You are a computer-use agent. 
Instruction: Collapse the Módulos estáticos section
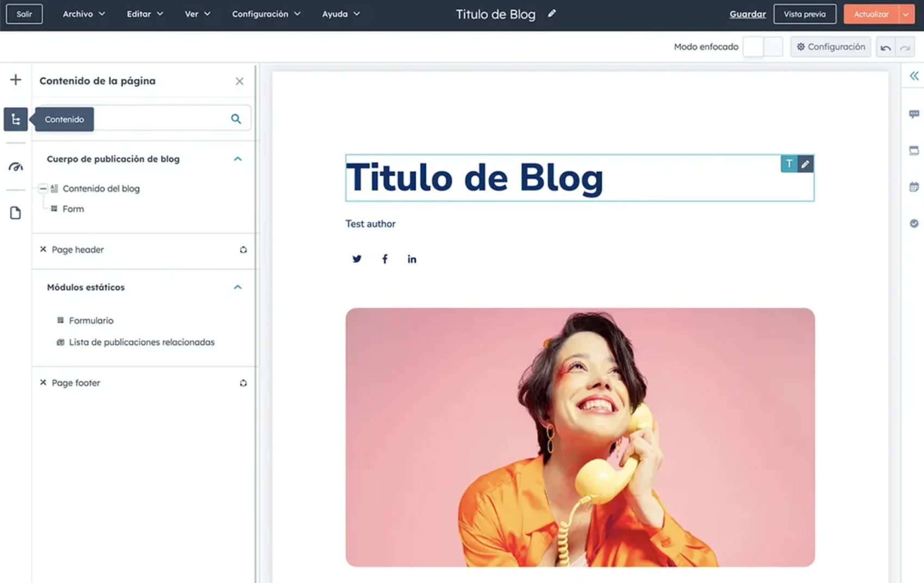[237, 287]
